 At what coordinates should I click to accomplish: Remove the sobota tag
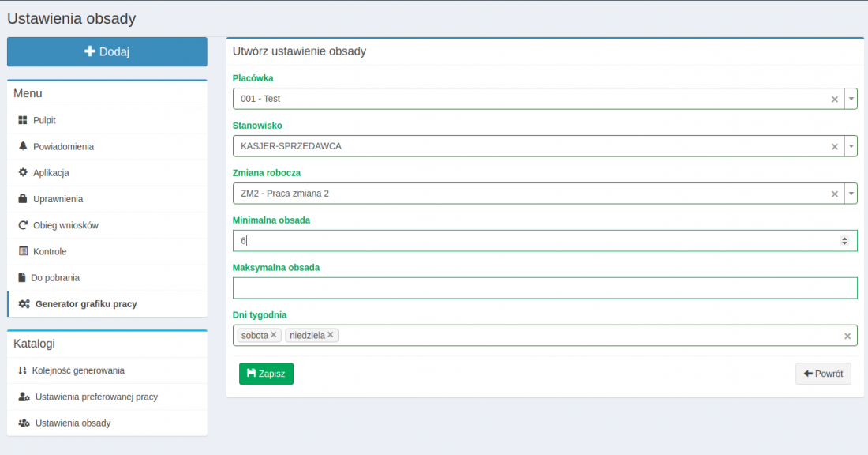click(x=273, y=335)
